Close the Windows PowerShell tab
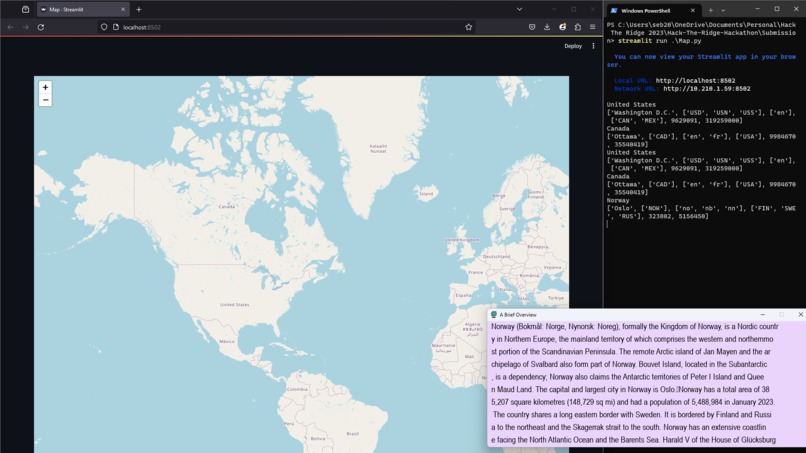Screen dimensions: 806x453 [692, 10]
